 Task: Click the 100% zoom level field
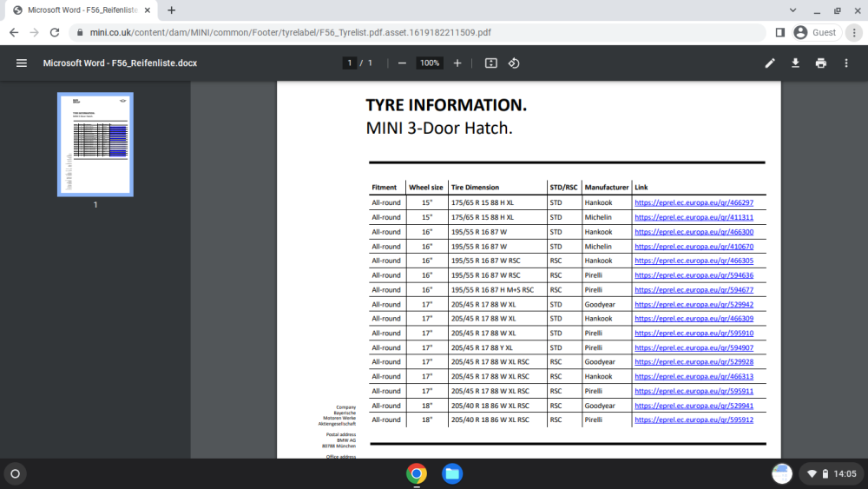point(430,63)
